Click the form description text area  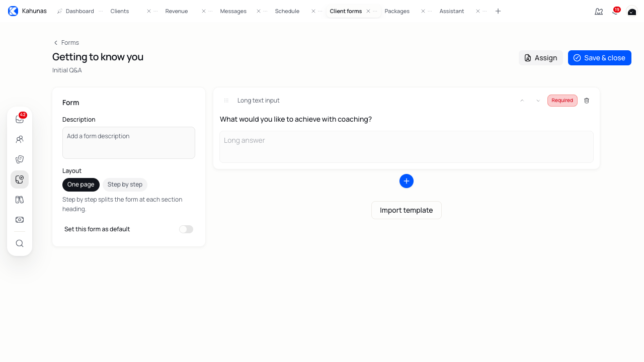pyautogui.click(x=129, y=143)
